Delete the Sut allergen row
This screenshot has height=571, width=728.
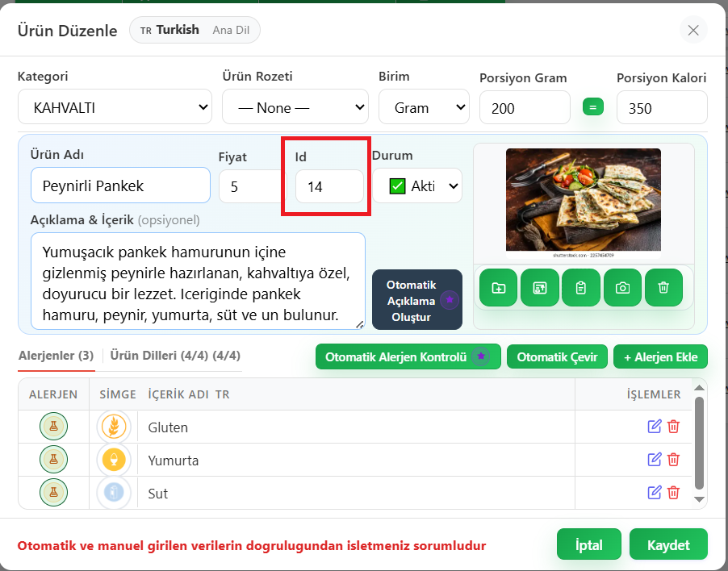(673, 492)
